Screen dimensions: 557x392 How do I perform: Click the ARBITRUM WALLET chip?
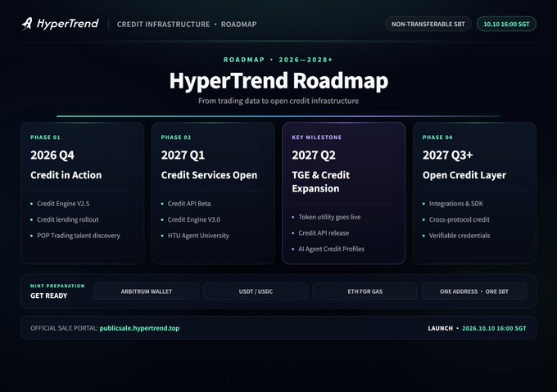pos(147,291)
